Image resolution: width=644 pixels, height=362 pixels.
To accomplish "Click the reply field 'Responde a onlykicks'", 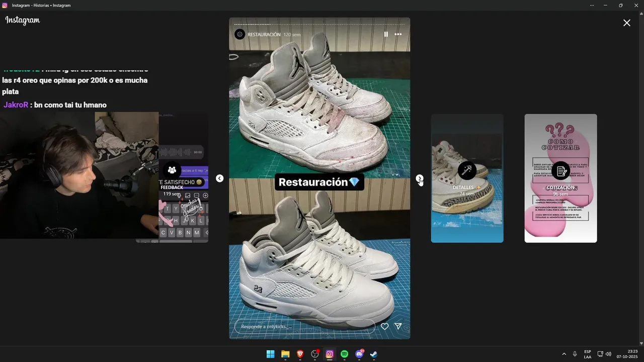I will point(304,326).
